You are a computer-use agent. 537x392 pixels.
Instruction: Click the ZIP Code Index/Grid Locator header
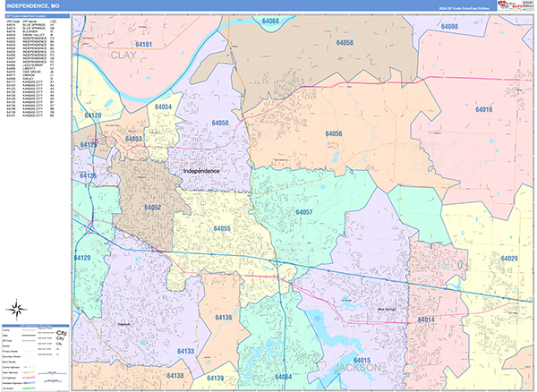36,16
